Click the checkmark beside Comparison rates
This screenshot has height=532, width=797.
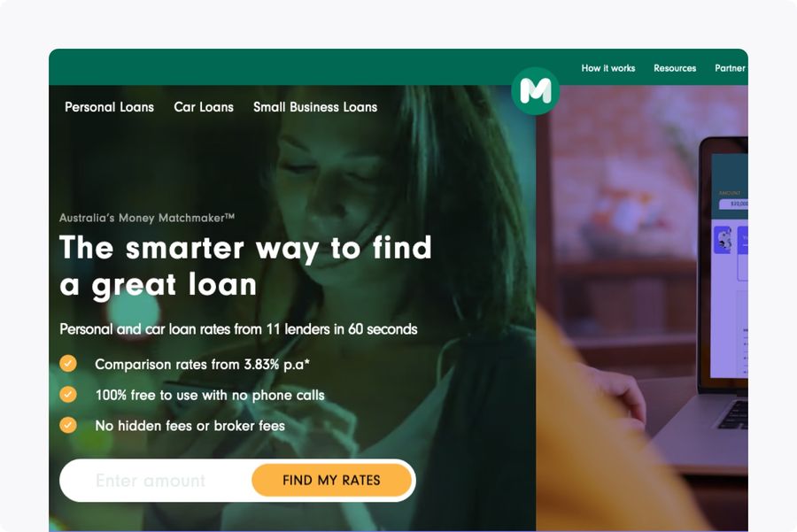(68, 363)
